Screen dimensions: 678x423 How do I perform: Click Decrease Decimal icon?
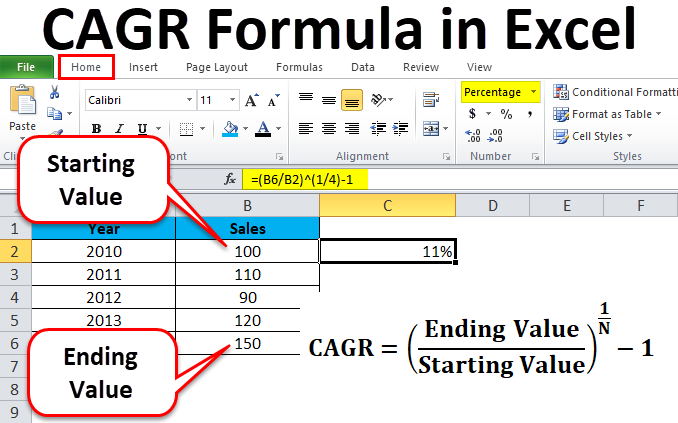[495, 136]
